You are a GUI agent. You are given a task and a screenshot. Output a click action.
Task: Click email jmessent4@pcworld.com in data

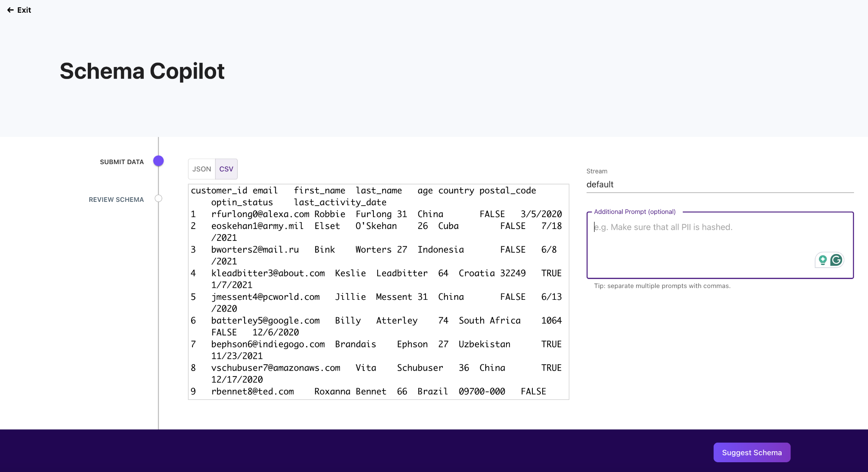point(265,297)
